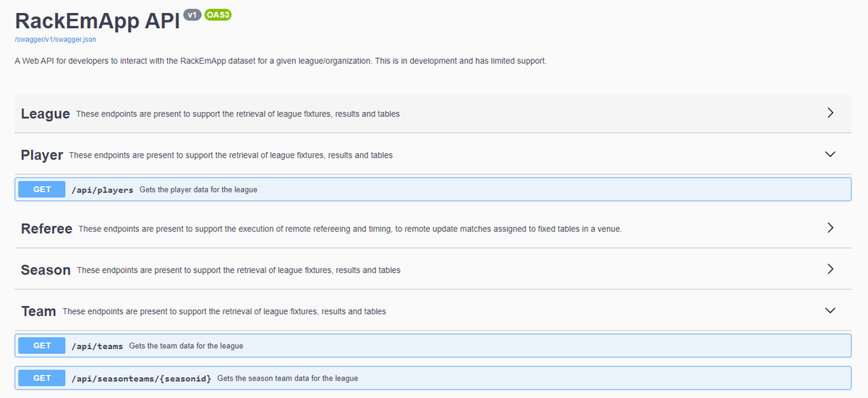Click the Web API description paragraph

281,61
